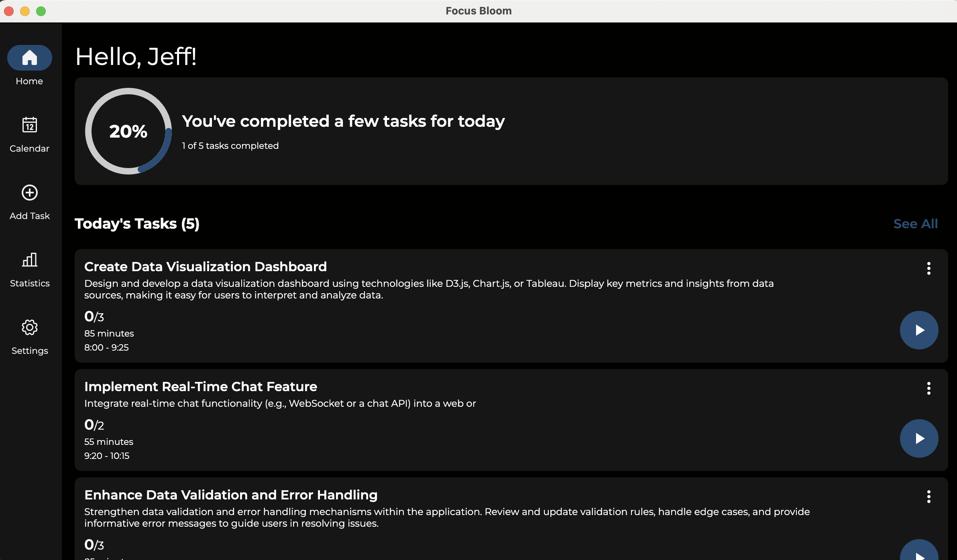
Task: Open the Statistics bar chart icon
Action: pos(29,260)
